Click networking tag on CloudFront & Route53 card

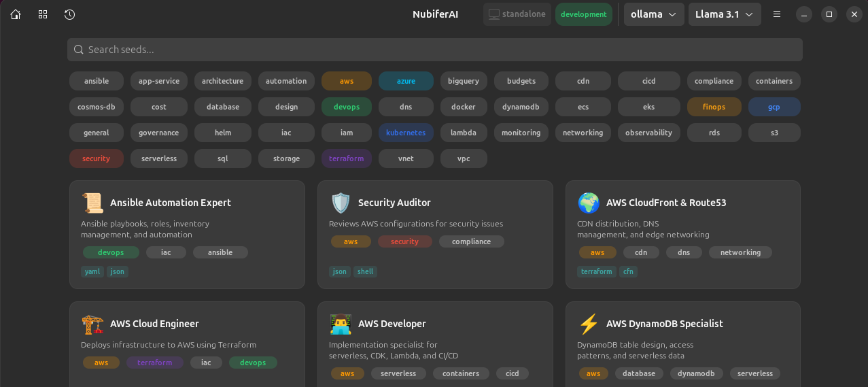[x=741, y=252]
